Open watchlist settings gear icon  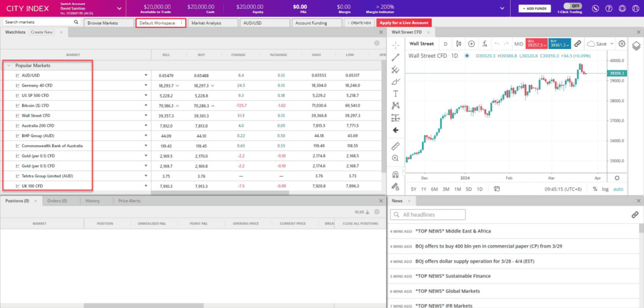click(x=377, y=43)
